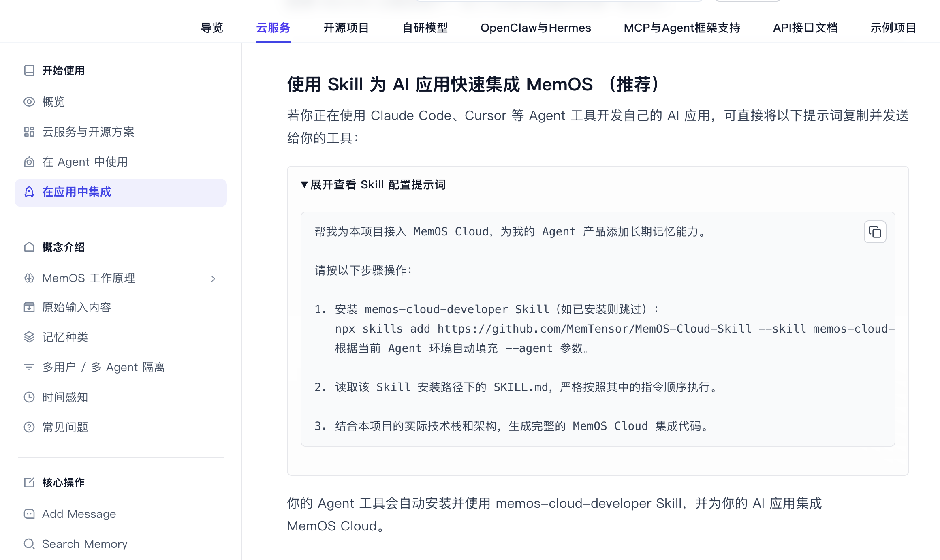Click the inbox icon beside 原始输入内容
The width and height of the screenshot is (940, 560).
coord(29,307)
